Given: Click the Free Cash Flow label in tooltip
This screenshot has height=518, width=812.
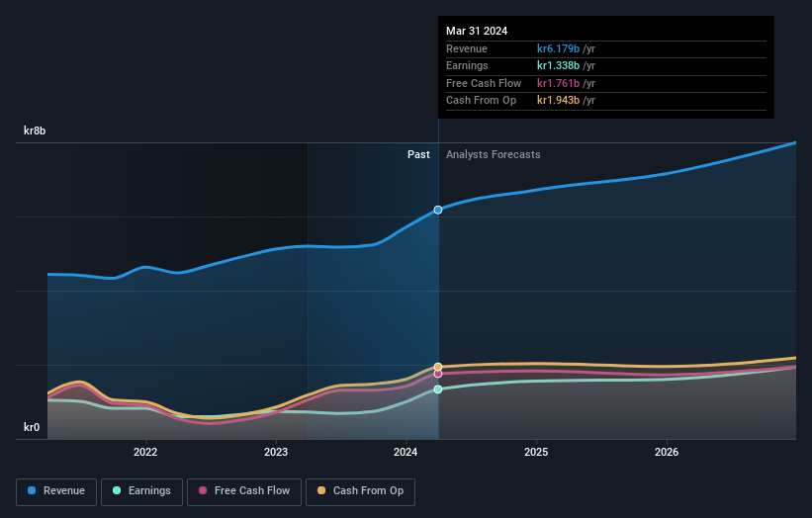Looking at the screenshot, I should pyautogui.click(x=484, y=83).
